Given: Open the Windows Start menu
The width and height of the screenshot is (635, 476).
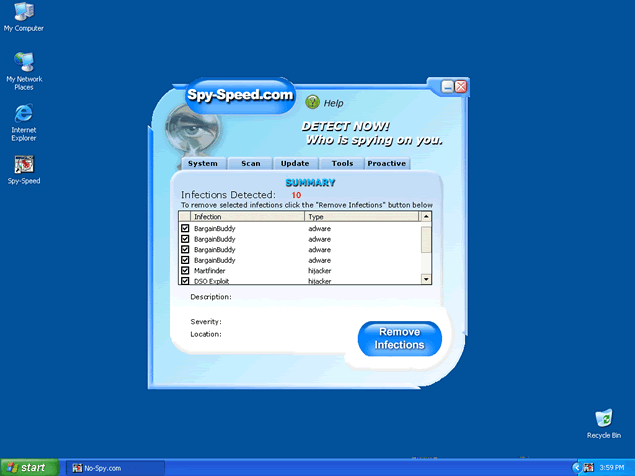Looking at the screenshot, I should point(27,467).
